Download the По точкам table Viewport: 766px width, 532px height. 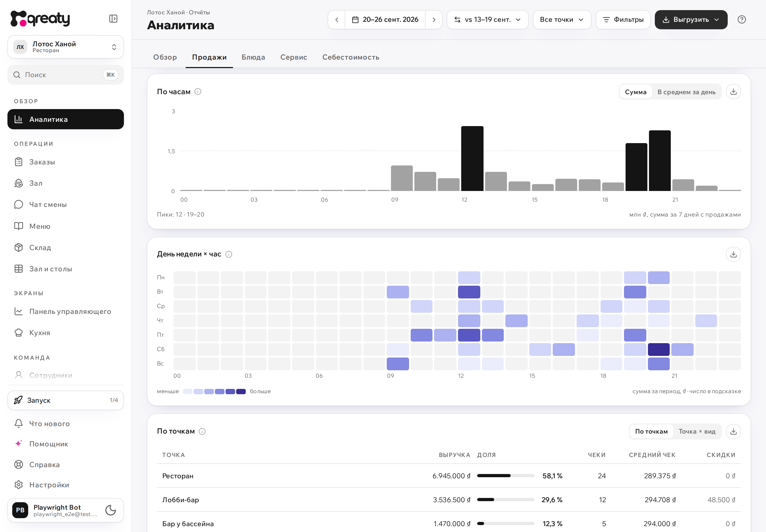[x=733, y=431]
